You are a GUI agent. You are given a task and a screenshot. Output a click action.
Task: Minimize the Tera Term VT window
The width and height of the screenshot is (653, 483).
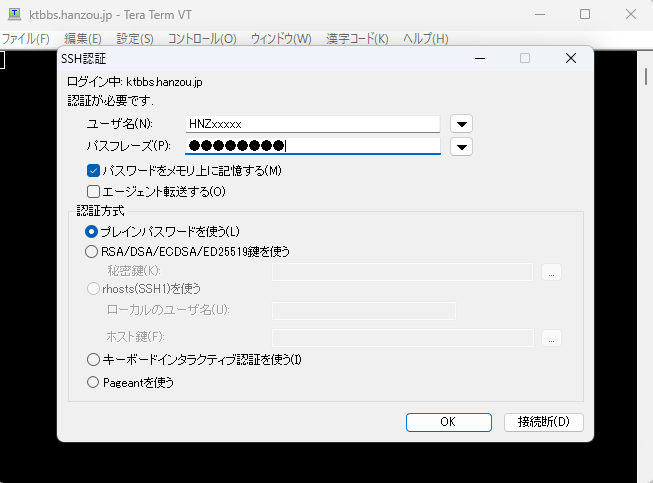tap(539, 14)
